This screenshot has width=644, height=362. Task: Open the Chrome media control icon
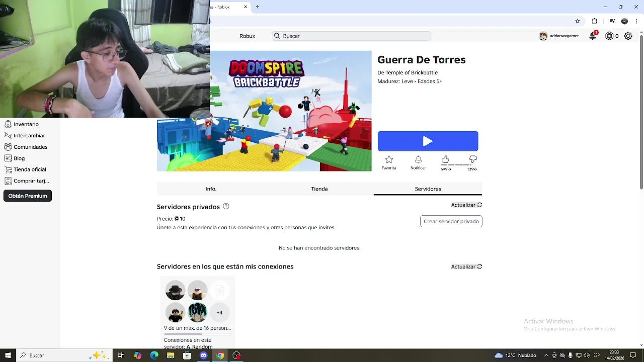pyautogui.click(x=612, y=21)
